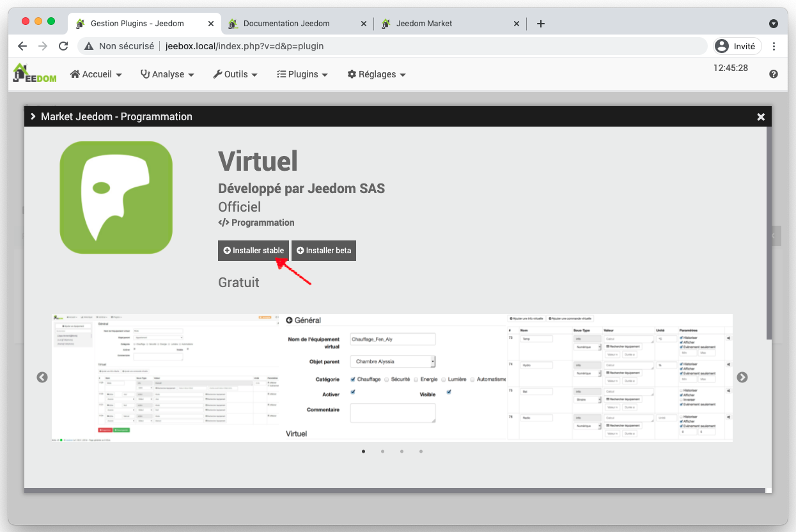Image resolution: width=796 pixels, height=532 pixels.
Task: Click the help question mark icon
Action: [773, 74]
